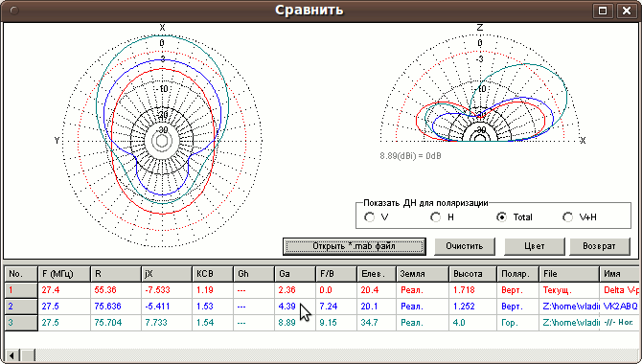Viewport: 642px width, 364px height.
Task: Select the H polarization radio button
Action: (436, 217)
